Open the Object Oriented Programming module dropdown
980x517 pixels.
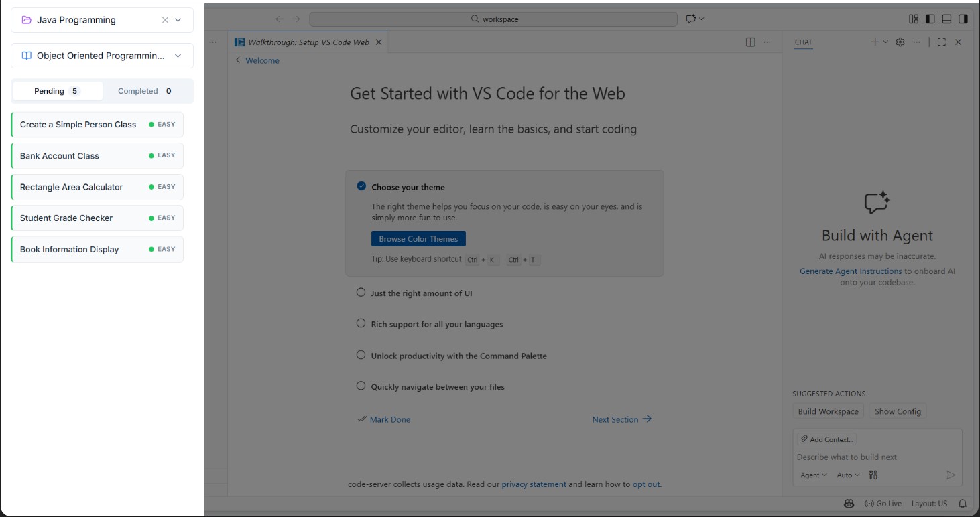coord(177,56)
